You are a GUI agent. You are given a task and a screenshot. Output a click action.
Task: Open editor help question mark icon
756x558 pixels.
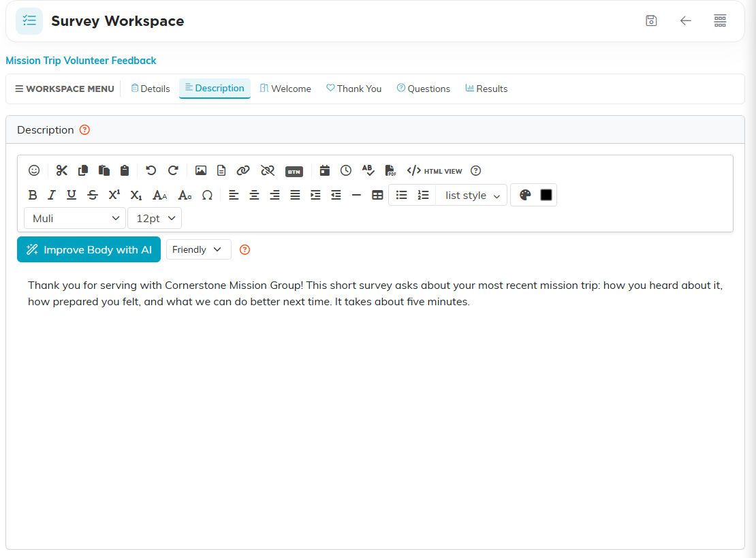[x=475, y=171]
